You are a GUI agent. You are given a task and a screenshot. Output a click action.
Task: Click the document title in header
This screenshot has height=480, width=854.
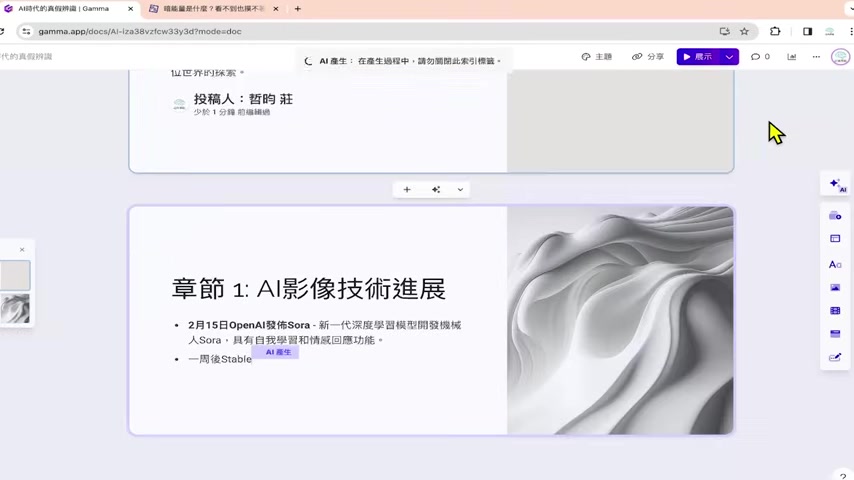(26, 57)
